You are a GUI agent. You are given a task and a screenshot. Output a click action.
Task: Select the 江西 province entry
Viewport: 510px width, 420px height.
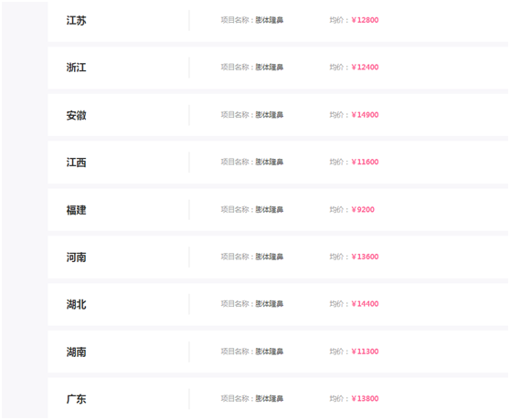tap(77, 163)
